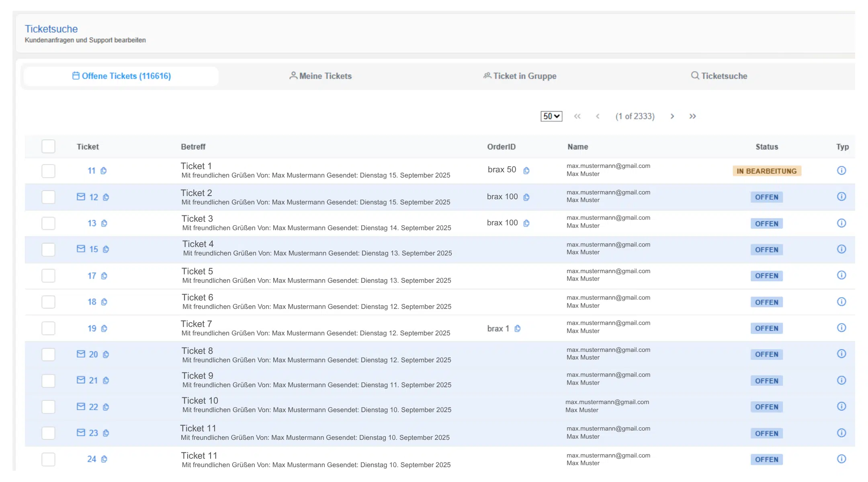Toggle the select-all checkbox in table header

click(x=48, y=147)
